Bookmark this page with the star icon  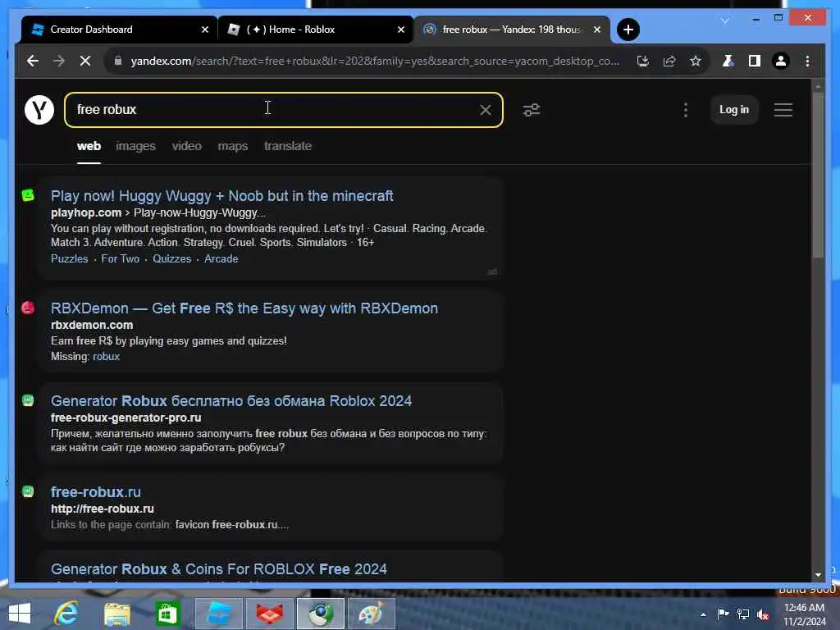point(696,61)
